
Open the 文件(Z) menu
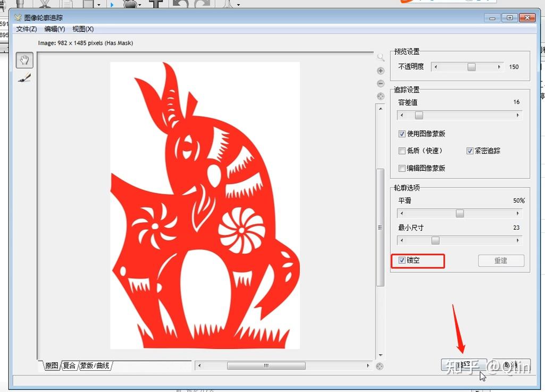(x=27, y=29)
